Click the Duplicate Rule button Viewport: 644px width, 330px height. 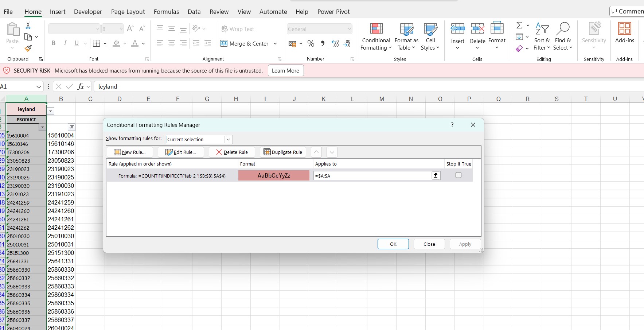[283, 152]
